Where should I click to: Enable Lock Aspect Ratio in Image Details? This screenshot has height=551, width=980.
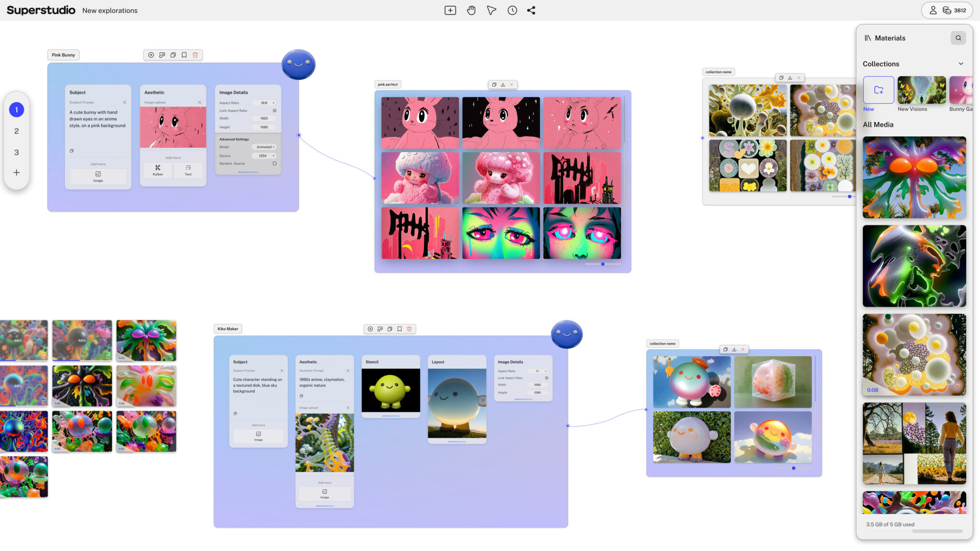coord(275,110)
